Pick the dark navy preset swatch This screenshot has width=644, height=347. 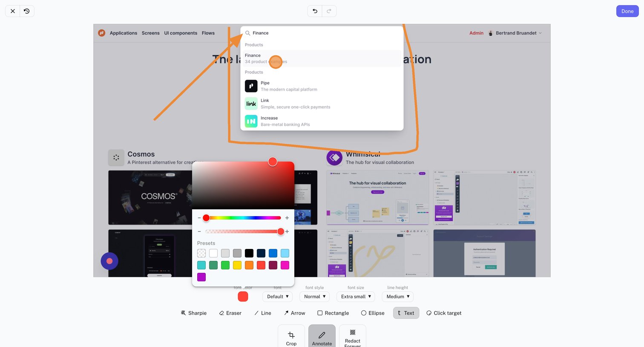[x=261, y=253]
